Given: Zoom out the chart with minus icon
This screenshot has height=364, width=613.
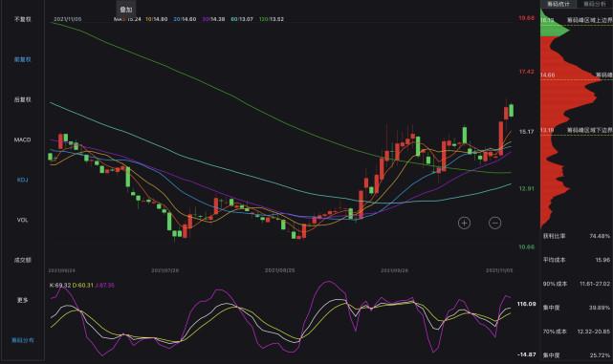Looking at the screenshot, I should pos(495,223).
